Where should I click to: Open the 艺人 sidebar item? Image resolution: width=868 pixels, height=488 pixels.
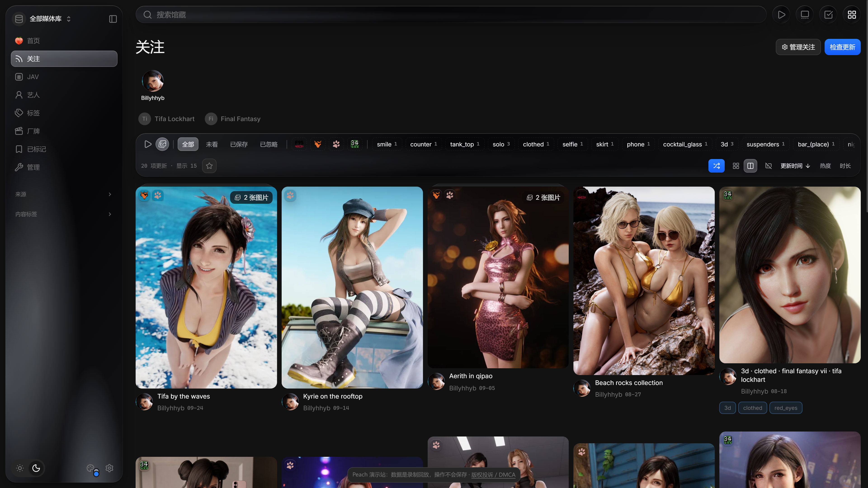[64, 95]
